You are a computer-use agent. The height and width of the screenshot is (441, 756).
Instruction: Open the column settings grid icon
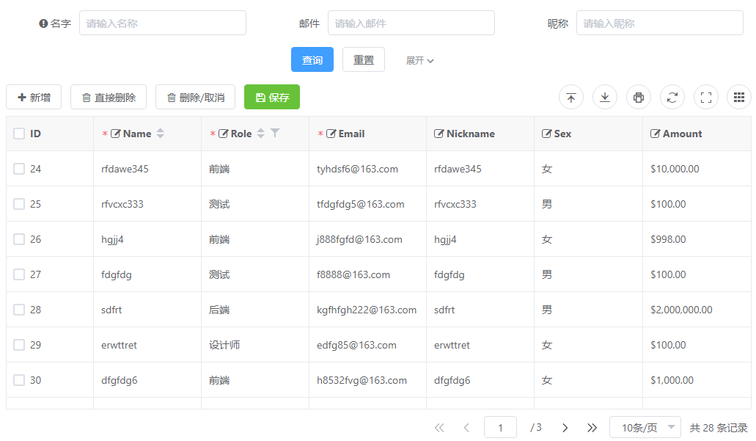pos(740,97)
